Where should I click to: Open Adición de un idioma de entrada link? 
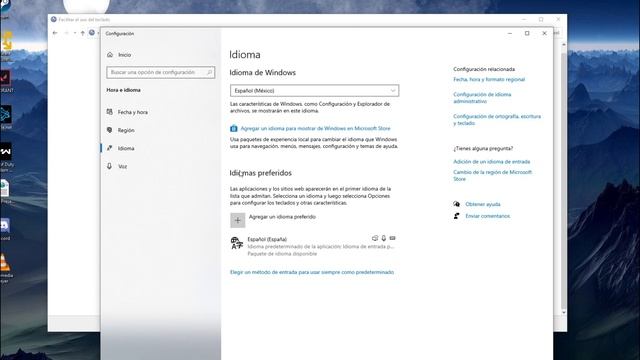[x=491, y=162]
